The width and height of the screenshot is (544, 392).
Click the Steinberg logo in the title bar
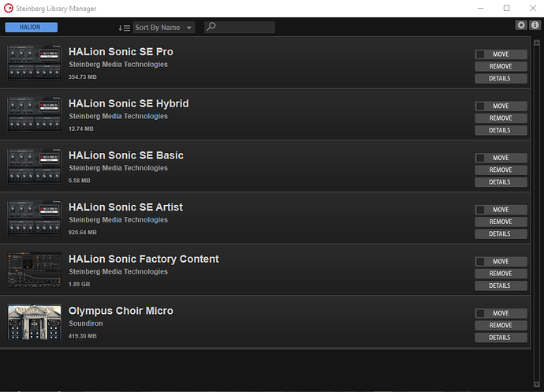8,8
